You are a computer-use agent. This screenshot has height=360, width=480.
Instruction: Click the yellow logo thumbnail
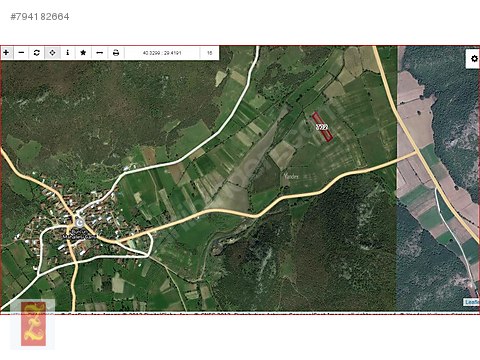point(33,324)
